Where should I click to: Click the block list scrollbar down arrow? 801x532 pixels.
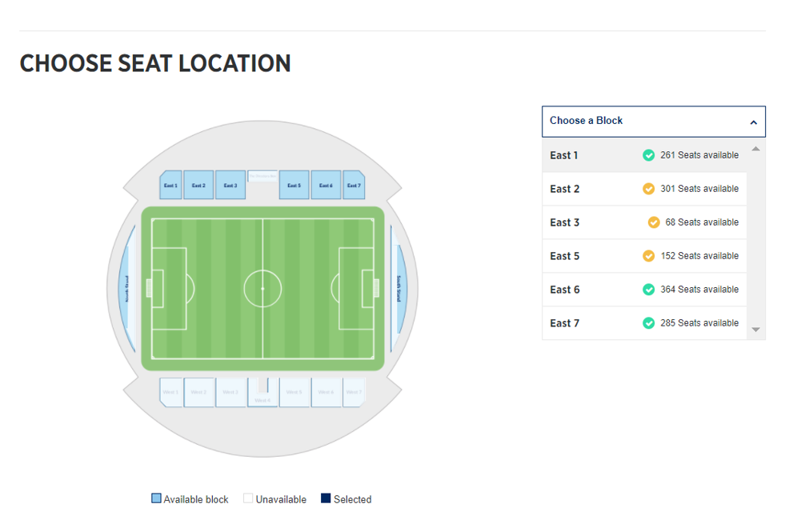coord(756,330)
